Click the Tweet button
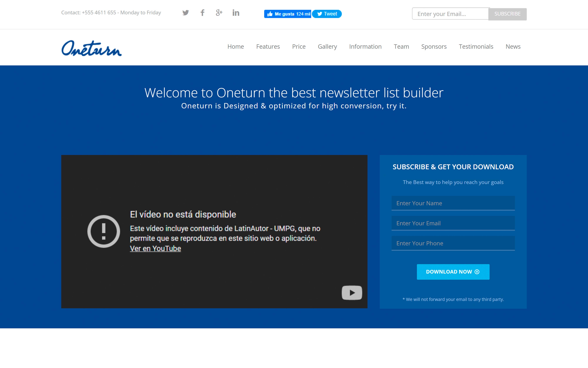 coord(327,14)
